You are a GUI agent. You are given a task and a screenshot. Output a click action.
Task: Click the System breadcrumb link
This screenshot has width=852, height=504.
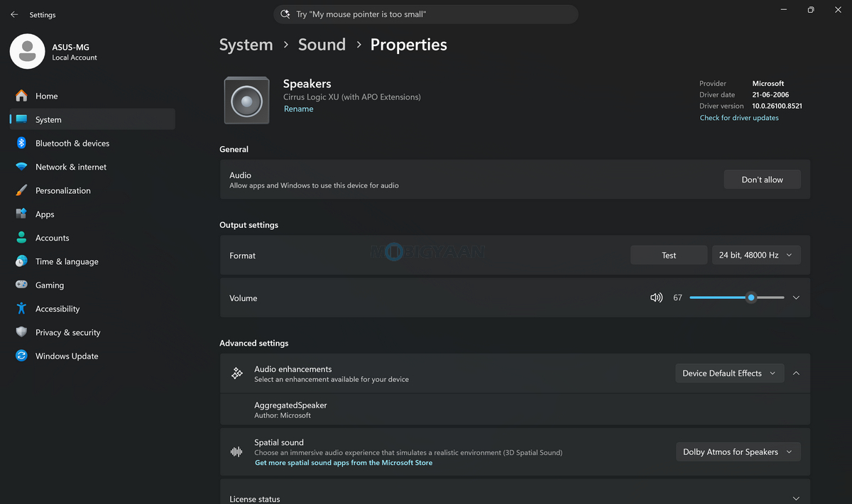click(246, 45)
